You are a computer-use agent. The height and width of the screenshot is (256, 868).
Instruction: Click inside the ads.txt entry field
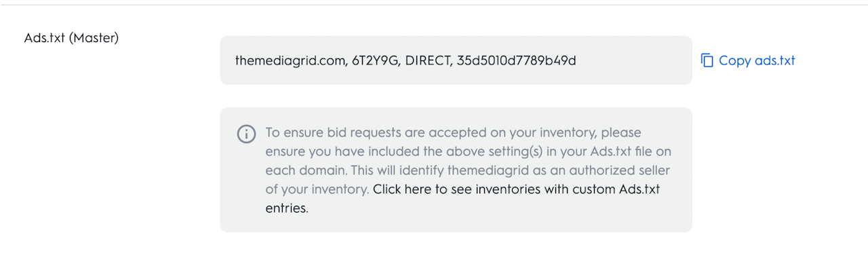point(456,60)
